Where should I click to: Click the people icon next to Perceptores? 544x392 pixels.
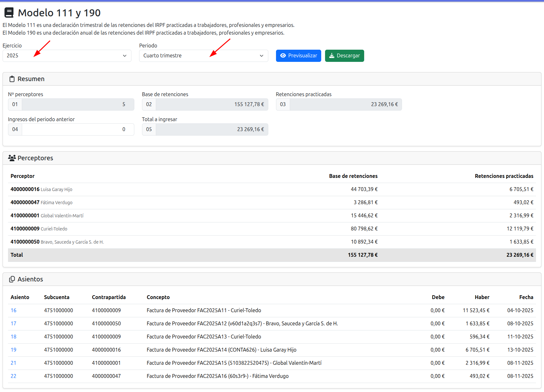point(12,158)
